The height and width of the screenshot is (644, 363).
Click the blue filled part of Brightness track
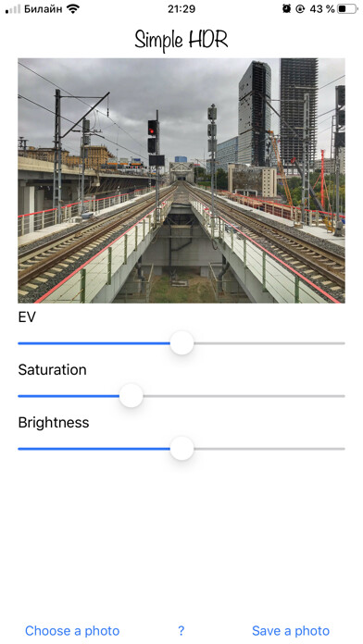(x=94, y=449)
